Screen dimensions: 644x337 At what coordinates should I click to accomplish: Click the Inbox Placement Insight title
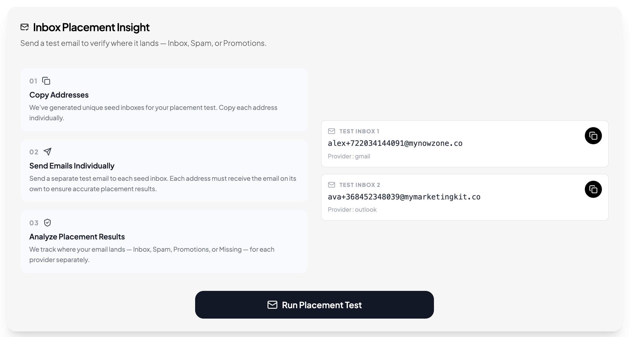(91, 27)
